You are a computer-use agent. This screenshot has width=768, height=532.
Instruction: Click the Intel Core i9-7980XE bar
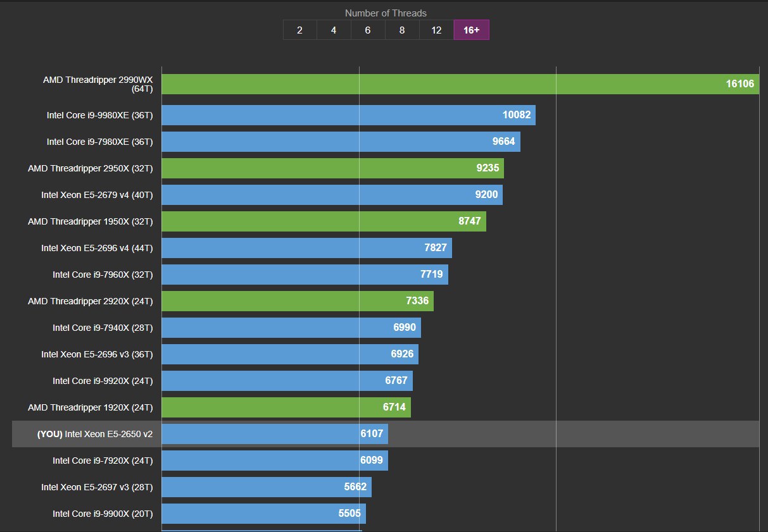[x=341, y=142]
